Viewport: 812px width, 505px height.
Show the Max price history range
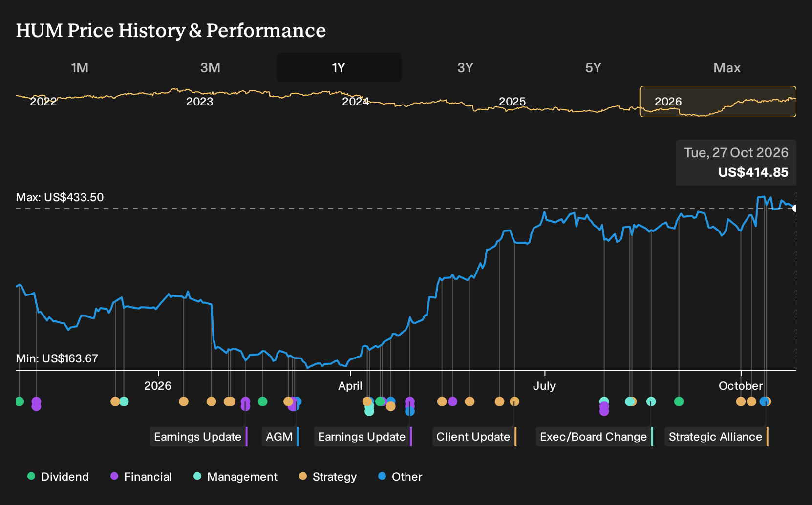click(x=727, y=67)
